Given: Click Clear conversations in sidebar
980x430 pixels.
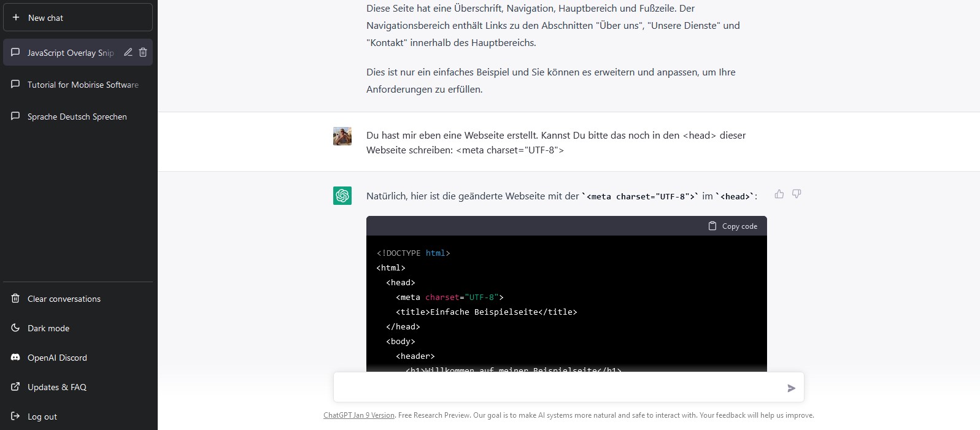Looking at the screenshot, I should 78,299.
